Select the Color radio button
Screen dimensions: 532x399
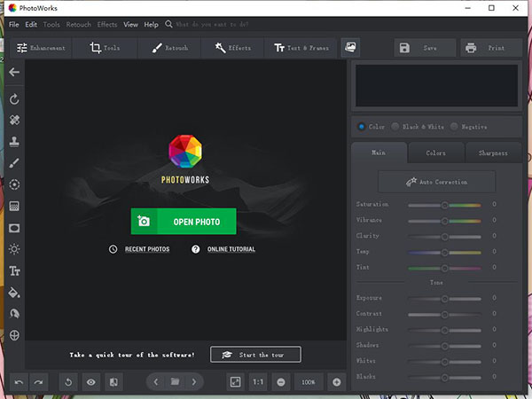362,127
